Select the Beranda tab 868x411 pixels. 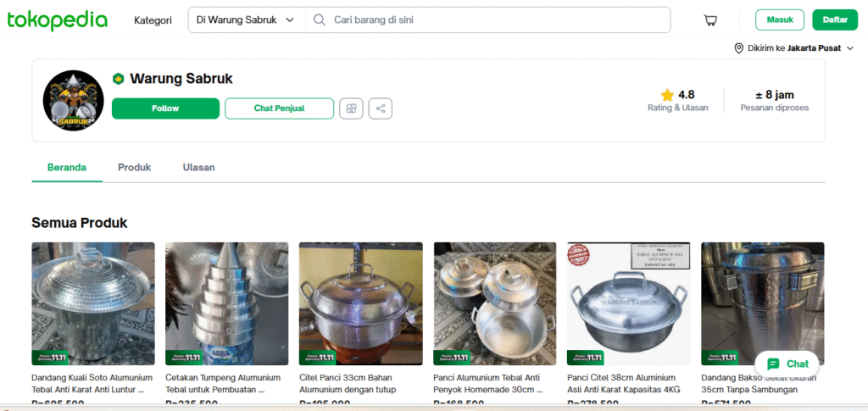click(67, 167)
